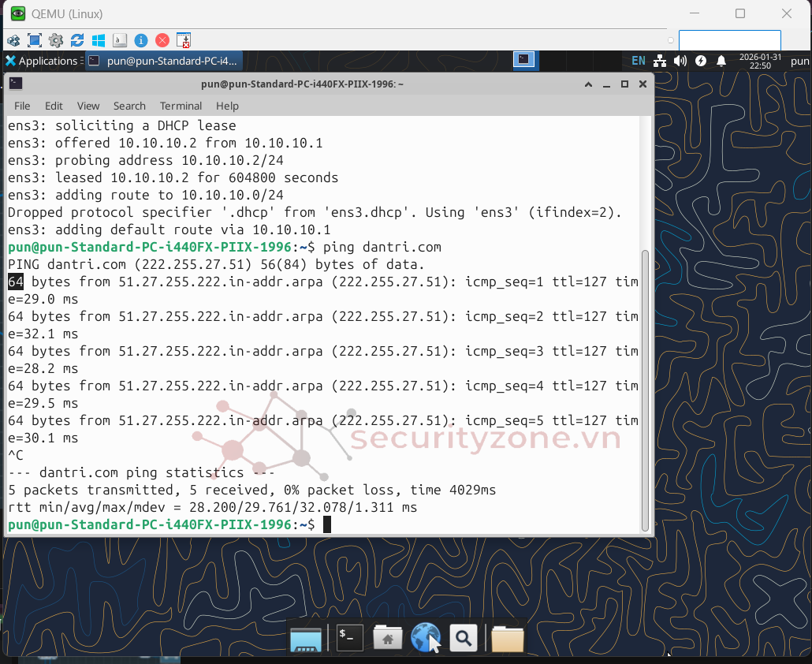Open terminal emulator from the dock
812x664 pixels.
coord(349,638)
